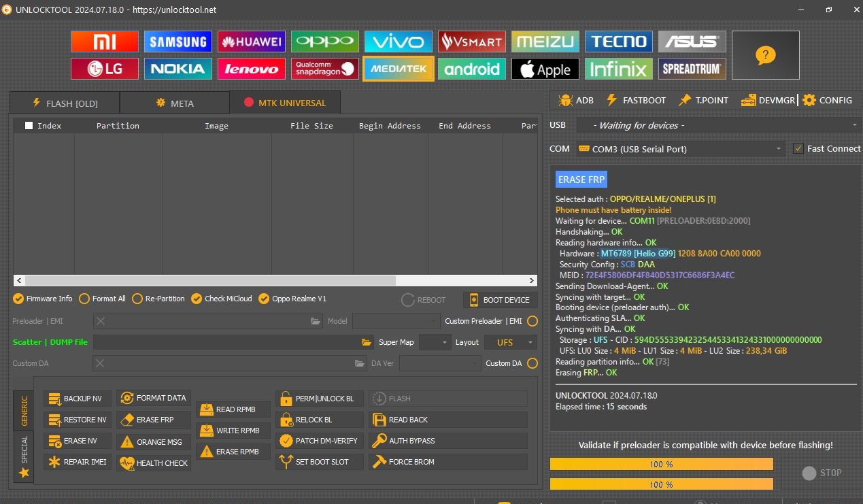Expand the UFS Layout dropdown
This screenshot has width=863, height=504.
tap(510, 342)
